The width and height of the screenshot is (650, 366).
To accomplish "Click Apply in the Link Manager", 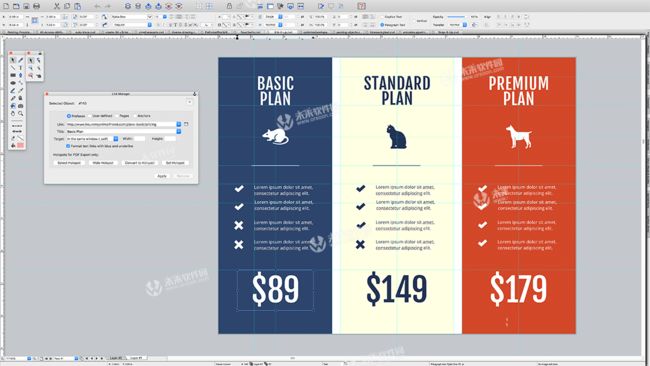I will 162,176.
